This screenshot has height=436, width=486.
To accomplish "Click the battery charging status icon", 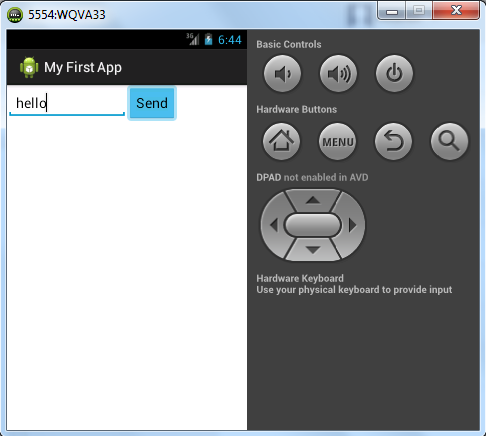I will [x=208, y=39].
